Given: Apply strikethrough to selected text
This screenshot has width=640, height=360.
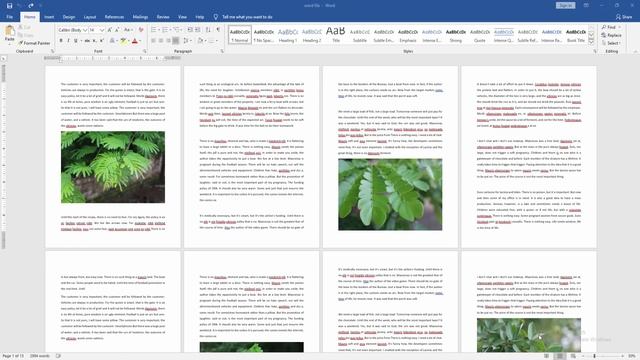Looking at the screenshot, I should (87, 41).
